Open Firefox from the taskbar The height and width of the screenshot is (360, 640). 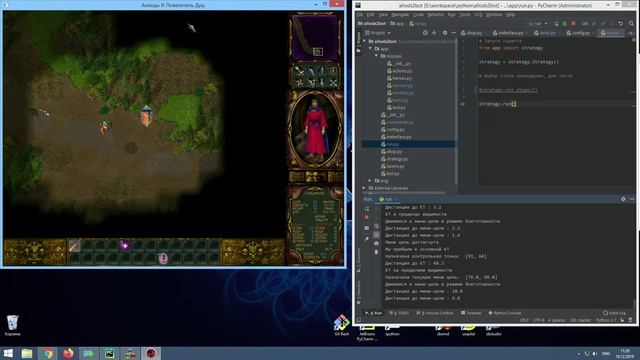tap(68, 353)
